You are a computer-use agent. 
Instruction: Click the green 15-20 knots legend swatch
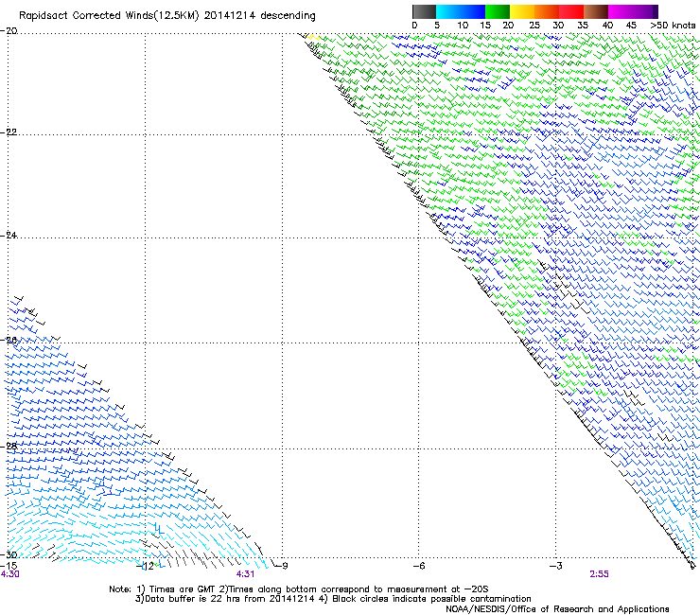[x=498, y=11]
